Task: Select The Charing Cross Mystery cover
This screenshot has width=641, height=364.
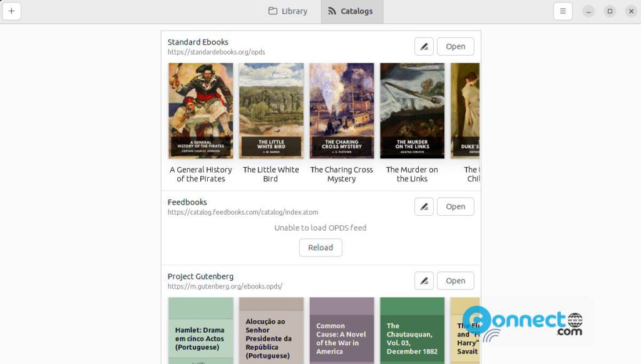Action: click(342, 111)
